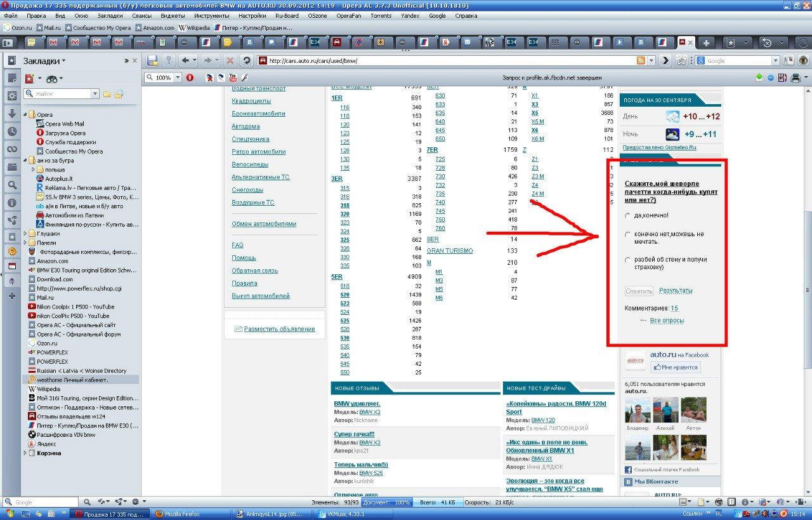Click the red Opera icon in view bar
This screenshot has width=812, height=520.
[x=190, y=77]
